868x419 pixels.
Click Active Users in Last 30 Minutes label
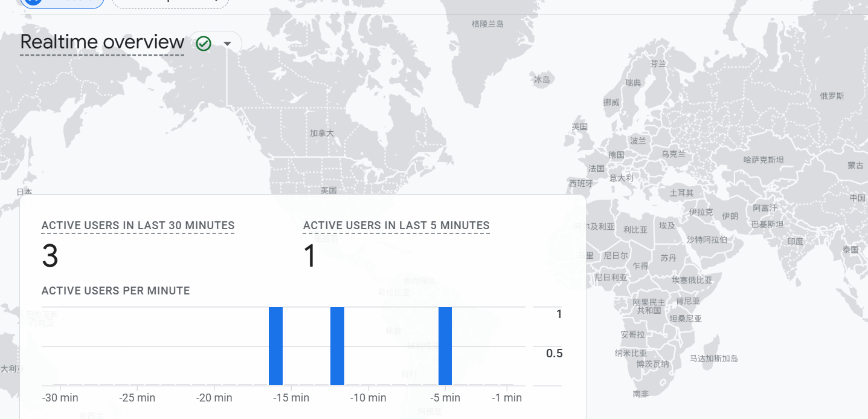tap(138, 226)
